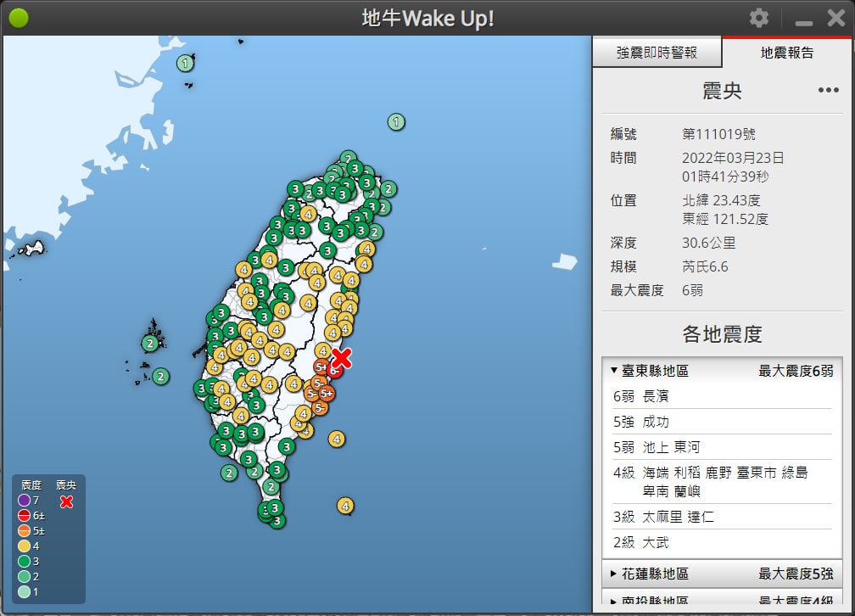This screenshot has height=616, width=855.
Task: Select the southernmost offshore intensity 4 marker
Action: point(345,506)
